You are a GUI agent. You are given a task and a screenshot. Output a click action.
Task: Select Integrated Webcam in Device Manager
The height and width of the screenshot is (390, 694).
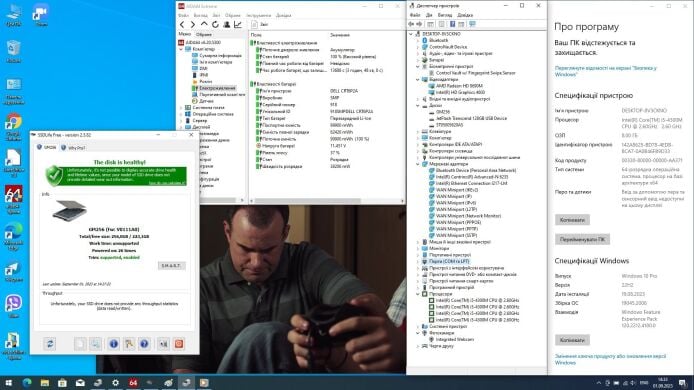455,339
